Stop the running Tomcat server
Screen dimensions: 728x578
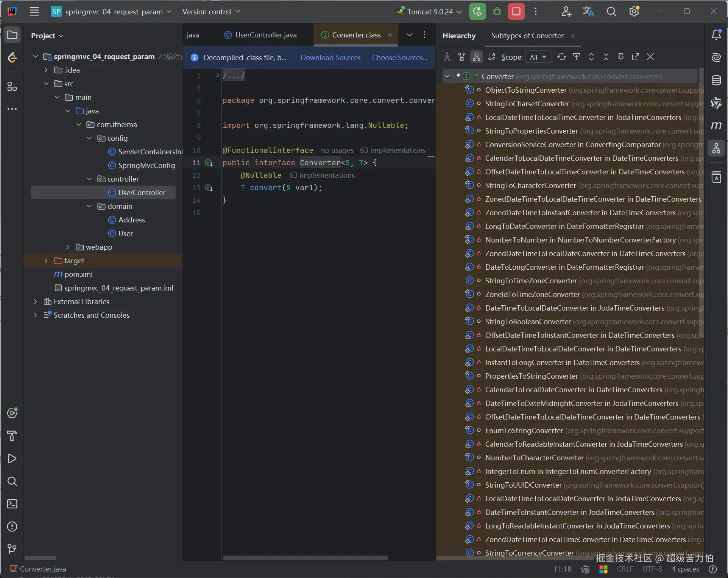(516, 11)
